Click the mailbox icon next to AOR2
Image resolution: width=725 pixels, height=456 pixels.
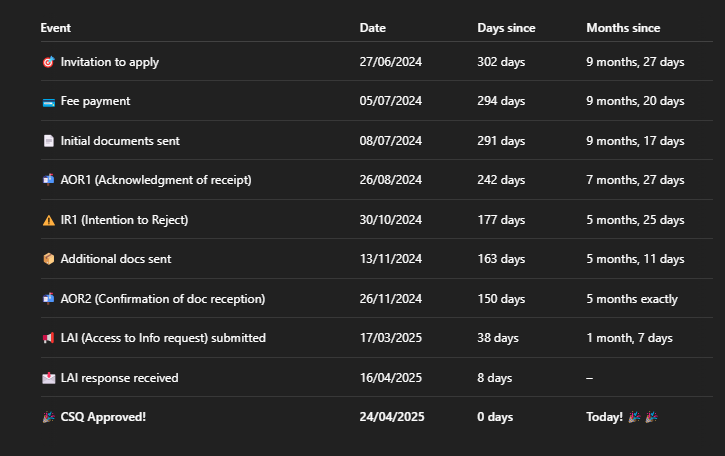pos(49,299)
